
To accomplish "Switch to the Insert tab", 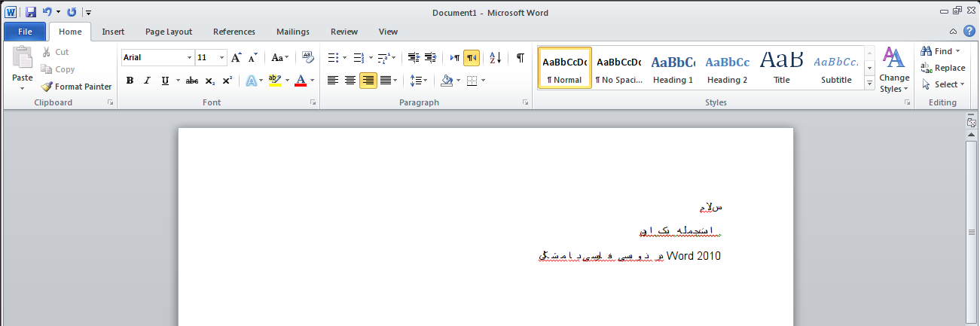I will pyautogui.click(x=113, y=32).
